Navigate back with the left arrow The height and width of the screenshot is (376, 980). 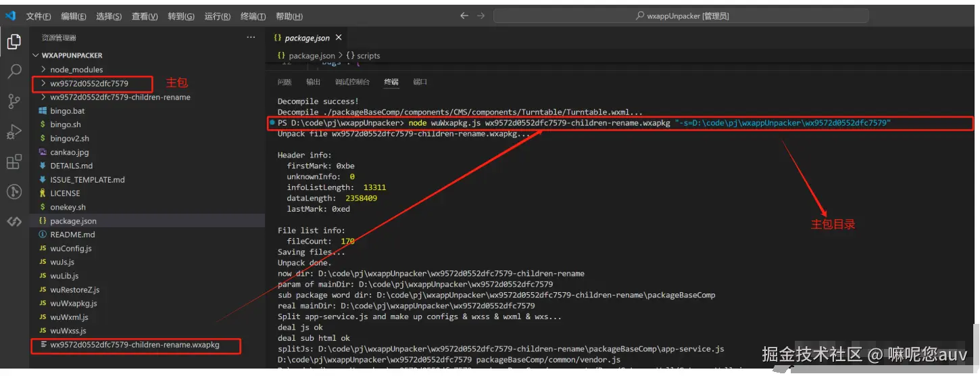(464, 16)
